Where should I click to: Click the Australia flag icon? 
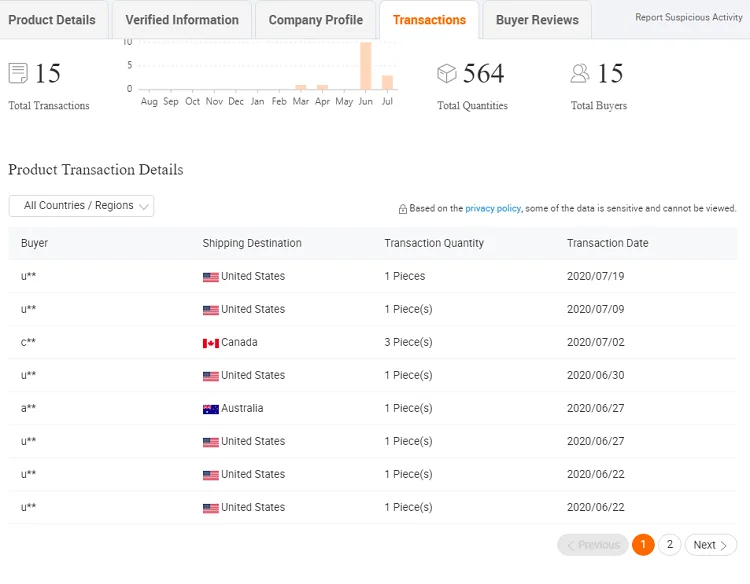[210, 409]
